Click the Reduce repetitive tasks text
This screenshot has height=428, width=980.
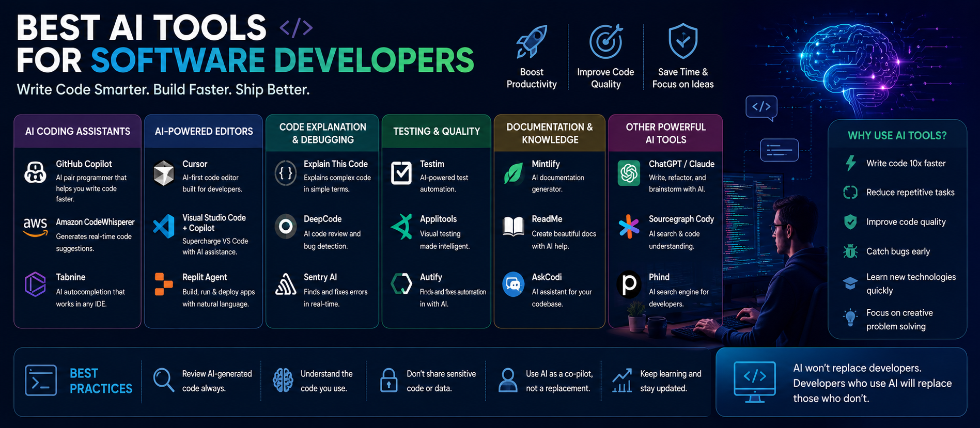910,192
